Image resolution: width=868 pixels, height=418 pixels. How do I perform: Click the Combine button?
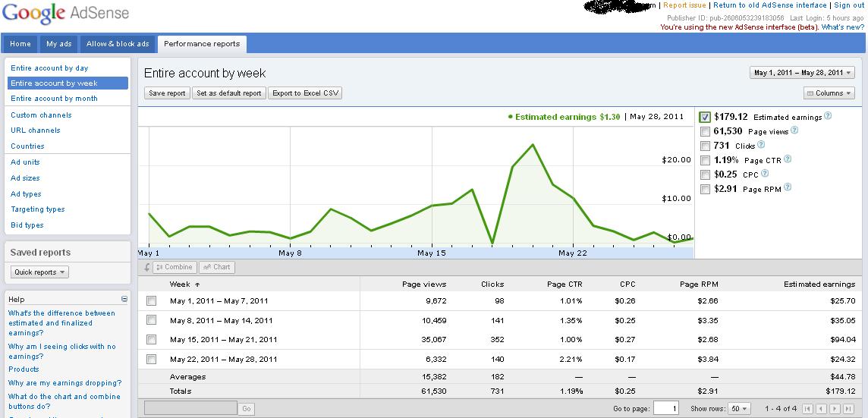(x=175, y=267)
